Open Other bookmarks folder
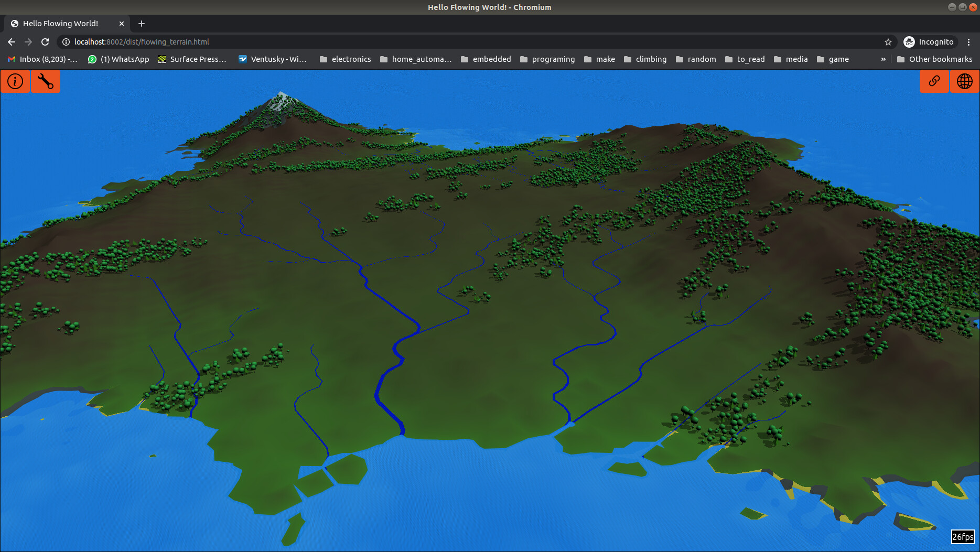980x552 pixels. coord(934,59)
